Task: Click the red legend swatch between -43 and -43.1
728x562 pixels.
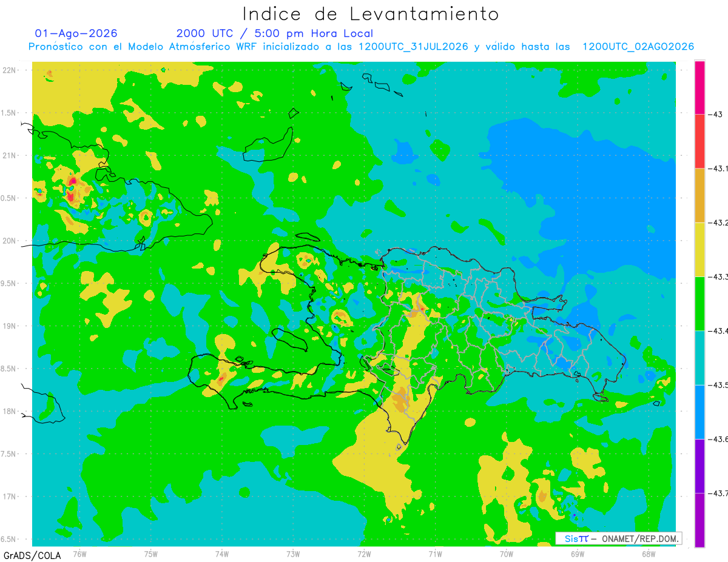Action: [699, 141]
